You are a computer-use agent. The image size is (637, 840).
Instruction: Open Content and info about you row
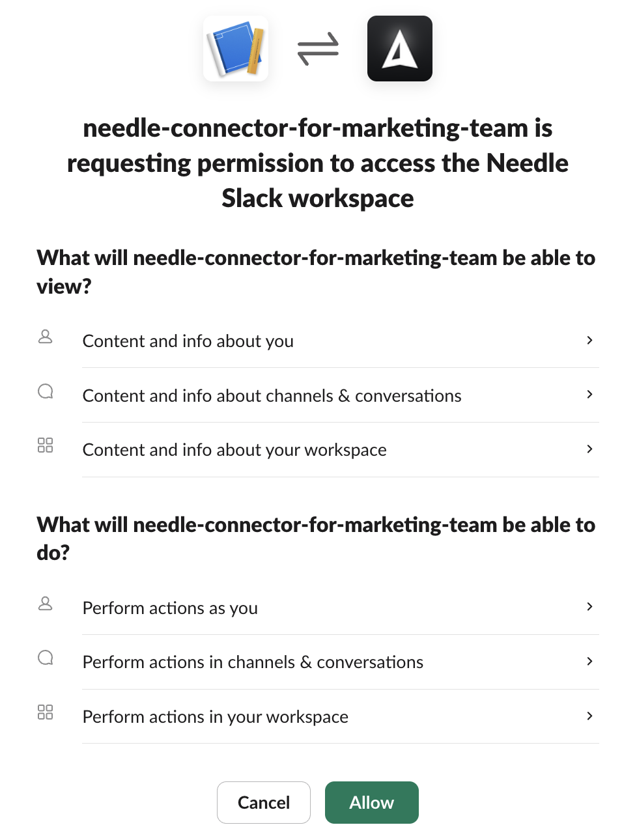pos(318,341)
